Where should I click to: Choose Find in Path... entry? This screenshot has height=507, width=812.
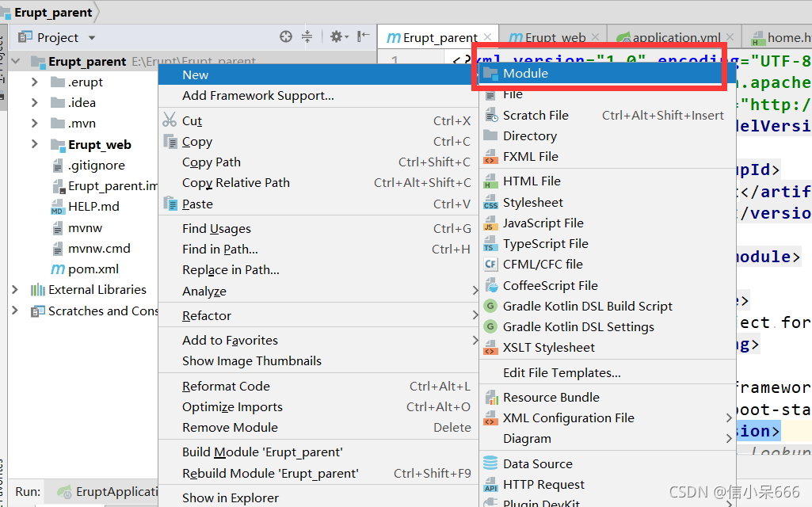(318, 249)
